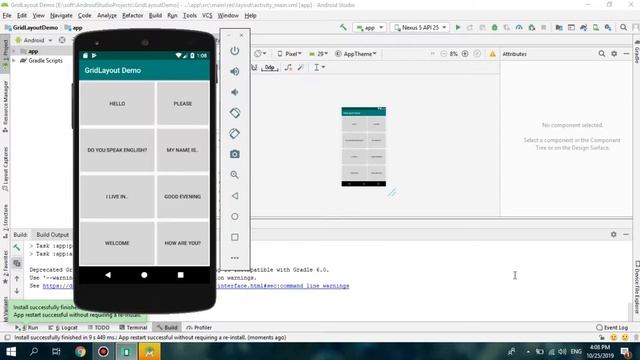Click the Debug app bug icon
The height and width of the screenshot is (360, 640).
tap(494, 27)
